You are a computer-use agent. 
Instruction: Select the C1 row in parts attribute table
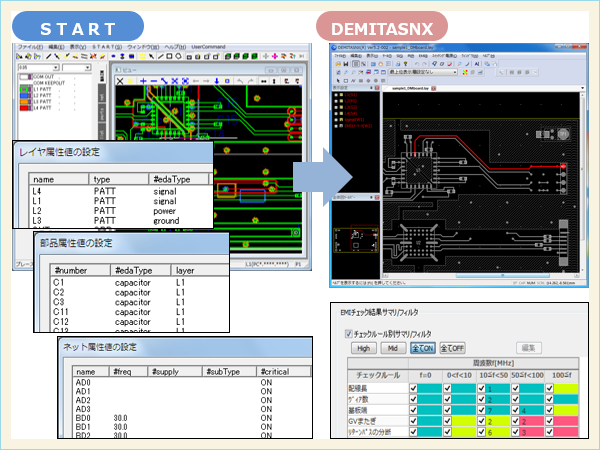point(60,283)
